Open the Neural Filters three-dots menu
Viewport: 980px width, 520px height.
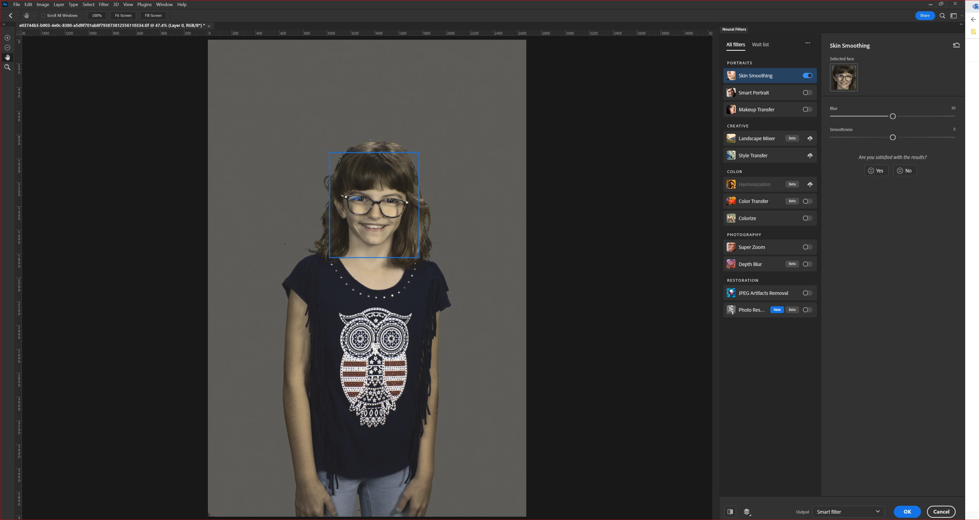coord(807,43)
